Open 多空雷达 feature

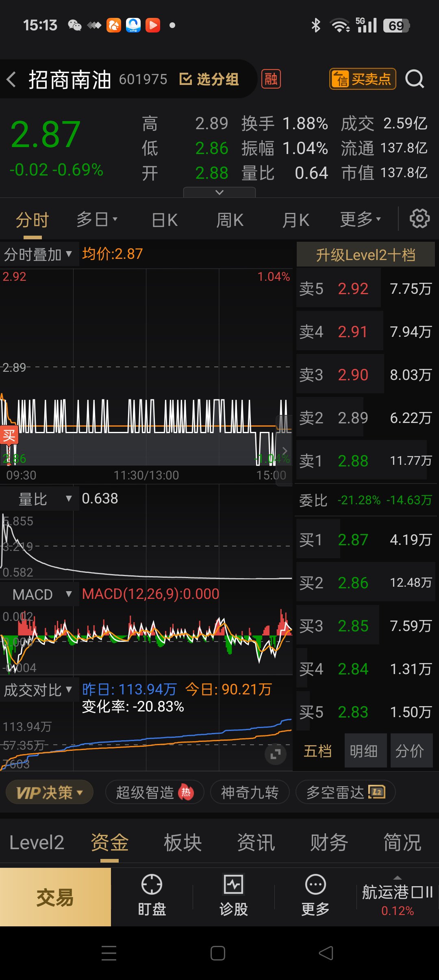[x=346, y=792]
